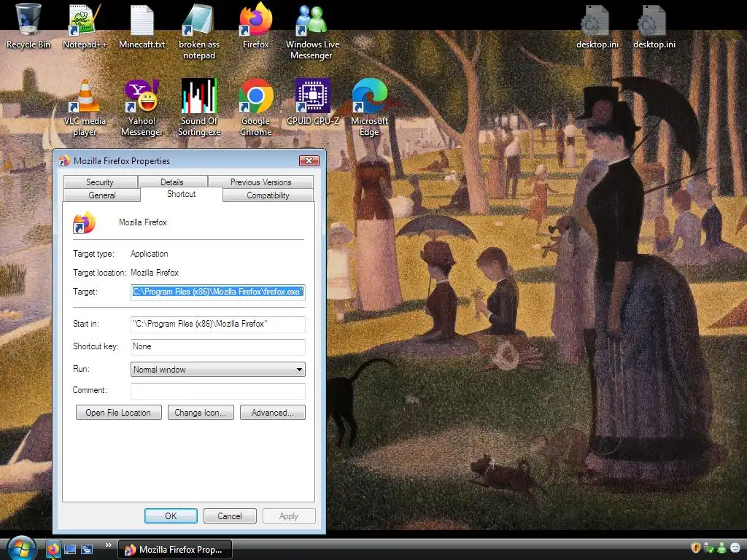Click the Mozilla Firefox Prop... taskbar button
This screenshot has height=560, width=747.
pyautogui.click(x=175, y=550)
